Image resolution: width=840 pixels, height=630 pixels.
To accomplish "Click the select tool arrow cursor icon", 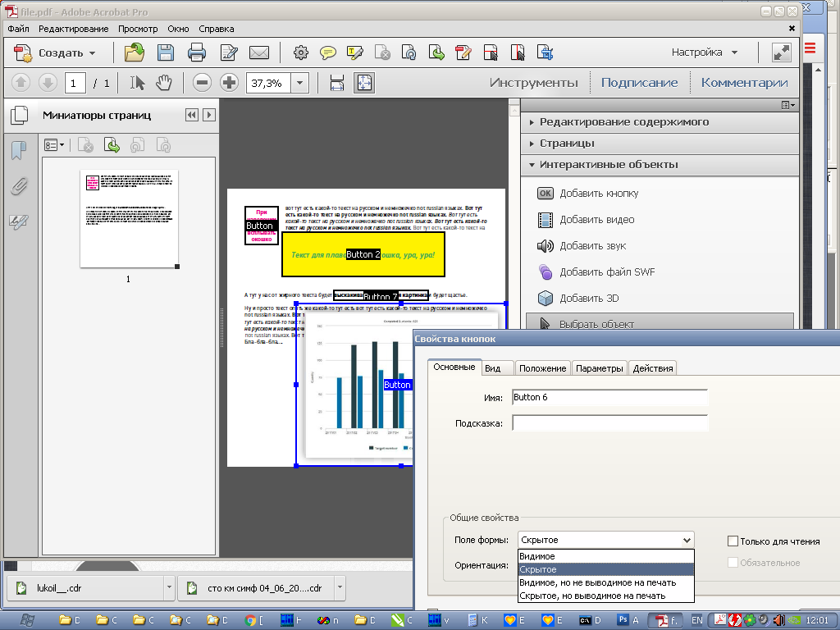I will (x=137, y=83).
